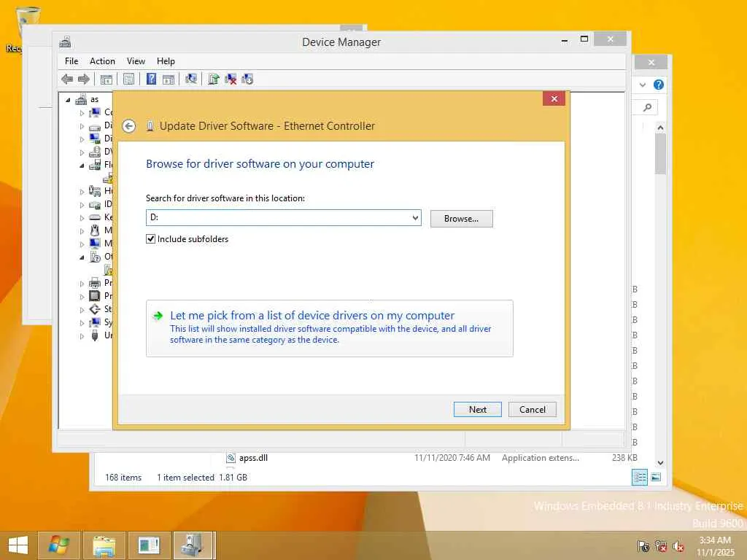Select the floppy controller child device
This screenshot has height=560, width=747.
point(108,178)
